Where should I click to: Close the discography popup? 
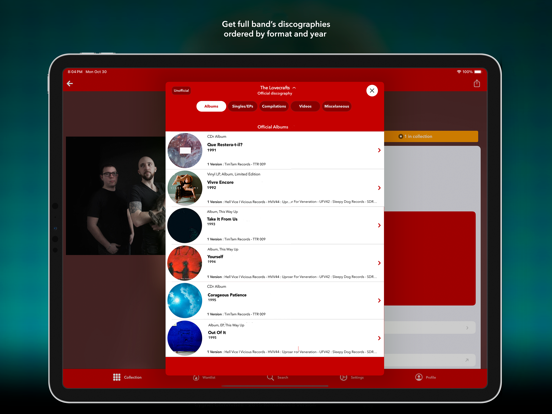(x=372, y=90)
